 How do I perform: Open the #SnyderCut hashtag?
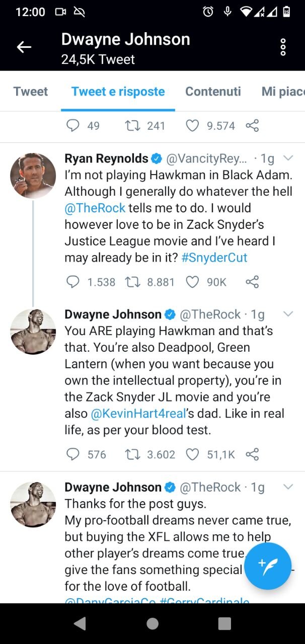click(214, 258)
